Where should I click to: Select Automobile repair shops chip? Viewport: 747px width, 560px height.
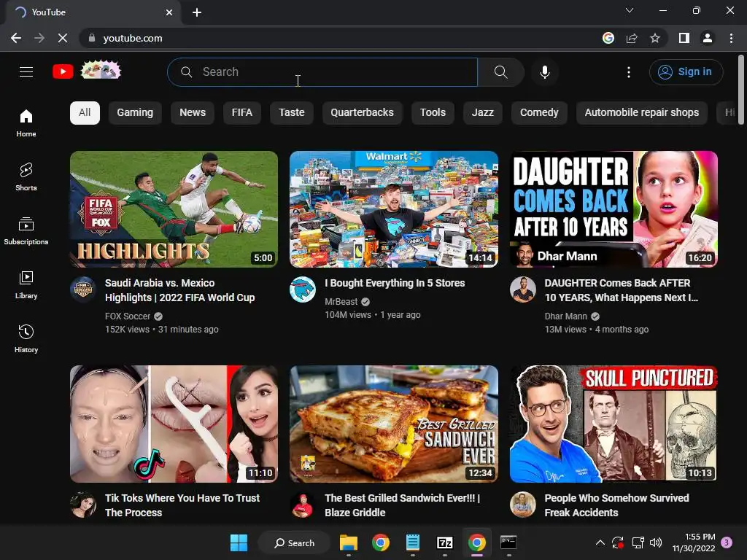point(642,113)
